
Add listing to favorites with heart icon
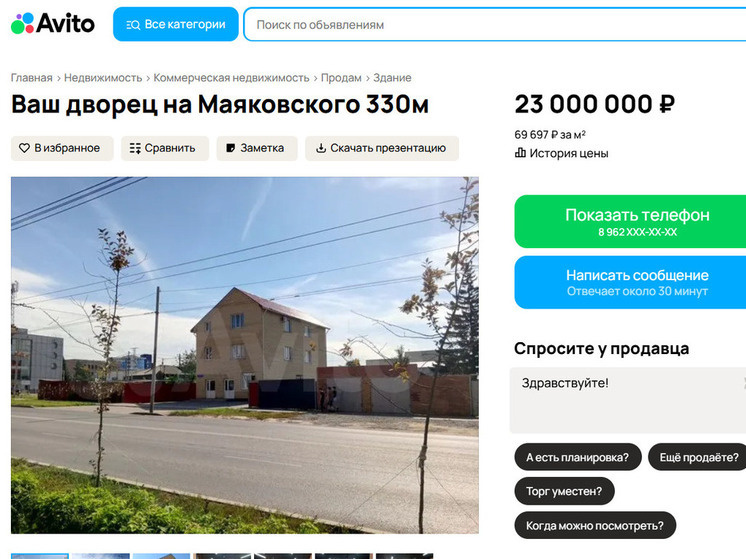[62, 148]
